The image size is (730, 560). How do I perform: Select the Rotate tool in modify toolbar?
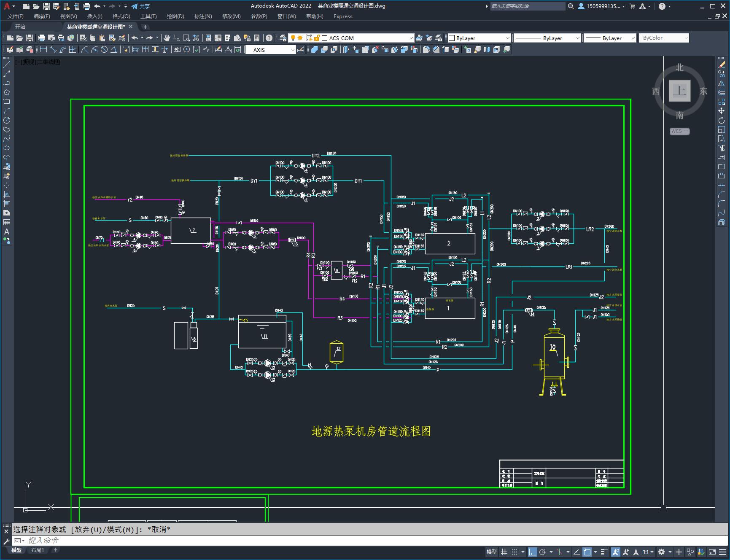click(722, 120)
